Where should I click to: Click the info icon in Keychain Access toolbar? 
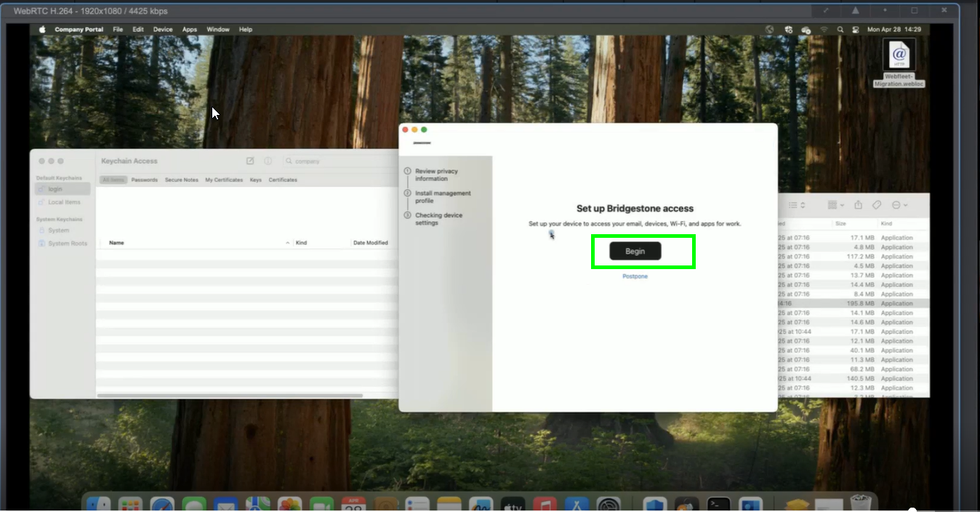coord(268,161)
